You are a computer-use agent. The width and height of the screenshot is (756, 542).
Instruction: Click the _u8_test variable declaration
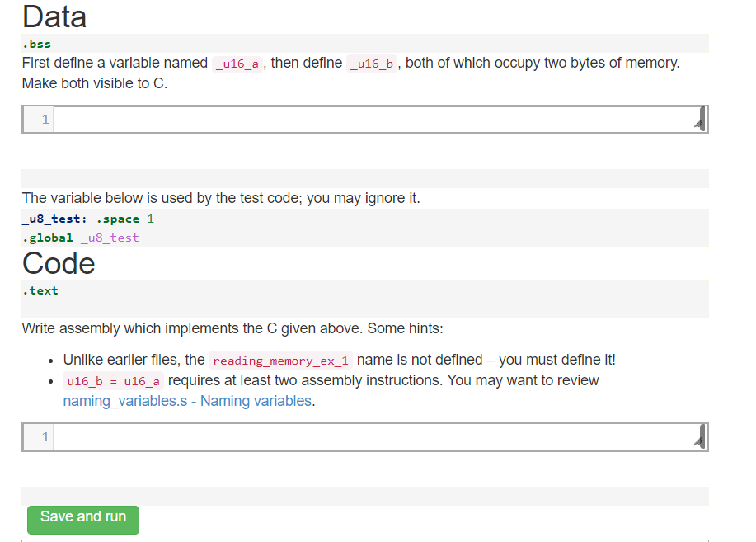tap(51, 219)
